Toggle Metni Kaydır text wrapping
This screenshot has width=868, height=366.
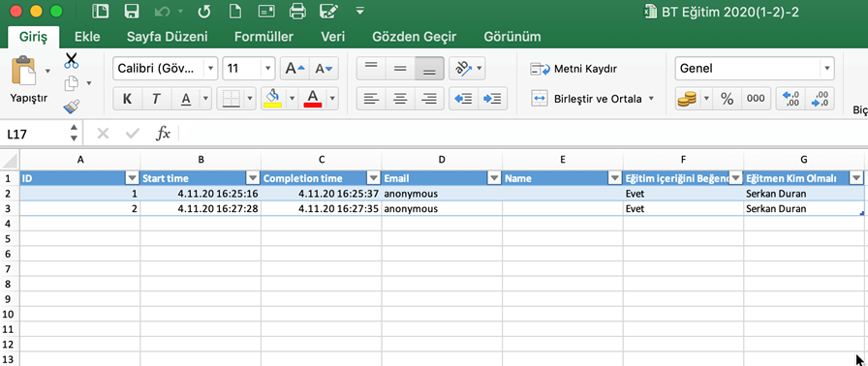tap(574, 69)
